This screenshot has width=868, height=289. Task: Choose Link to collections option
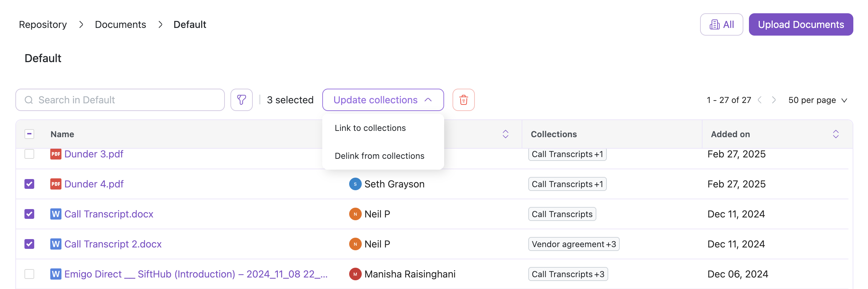click(x=370, y=128)
